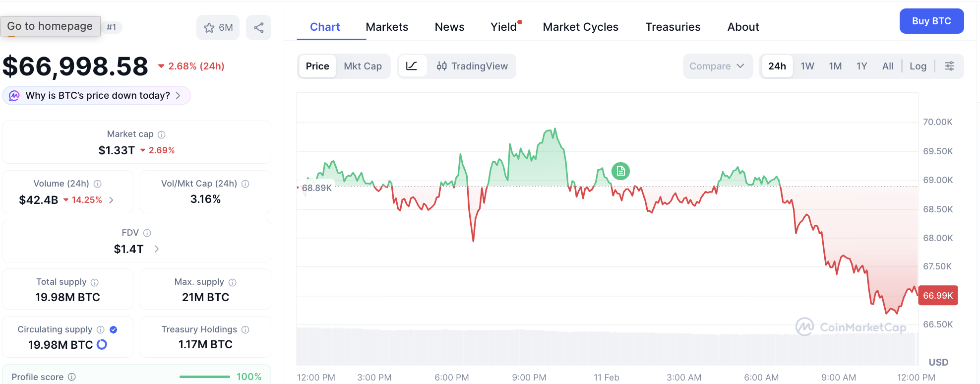This screenshot has height=384, width=980.
Task: Click Treasury Holdings info icon
Action: (245, 329)
